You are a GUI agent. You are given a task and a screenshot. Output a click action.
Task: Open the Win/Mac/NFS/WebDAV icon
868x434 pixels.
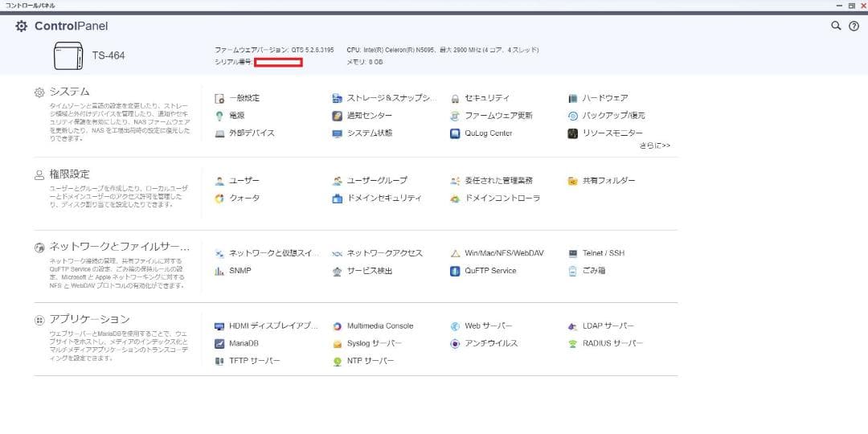click(455, 253)
